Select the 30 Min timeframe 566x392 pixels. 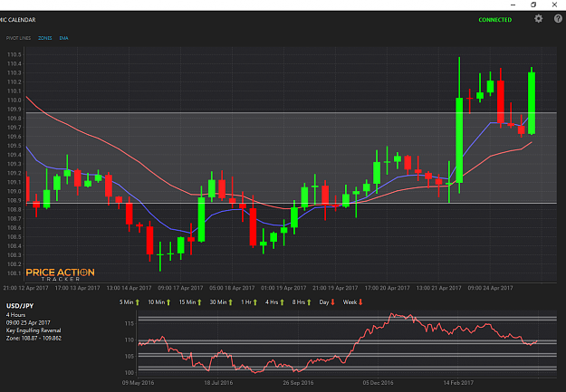218,302
